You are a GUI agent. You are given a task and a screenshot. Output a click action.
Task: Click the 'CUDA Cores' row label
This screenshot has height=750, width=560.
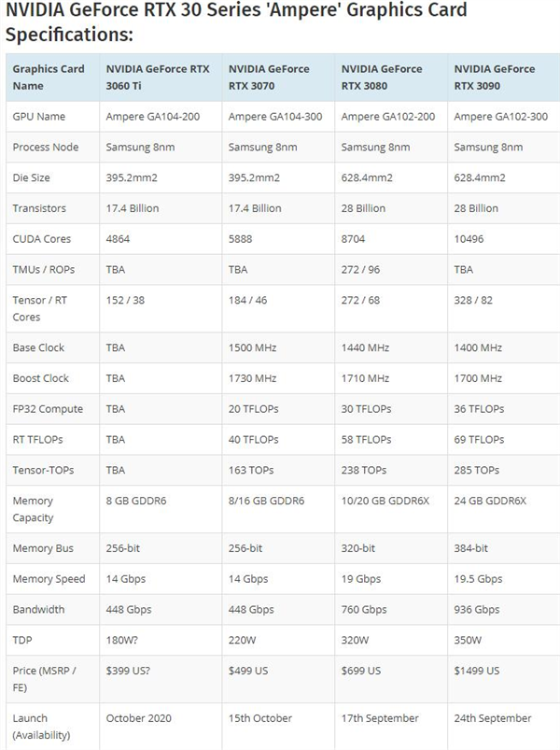pyautogui.click(x=41, y=239)
